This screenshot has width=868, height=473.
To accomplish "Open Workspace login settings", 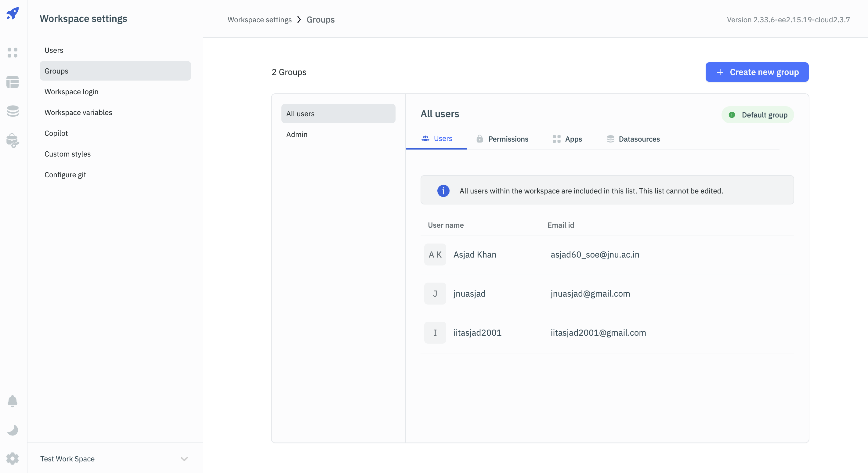I will [71, 92].
